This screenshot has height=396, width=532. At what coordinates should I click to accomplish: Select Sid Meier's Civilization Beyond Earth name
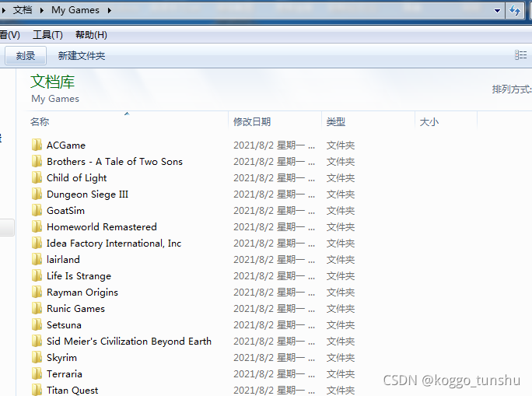(x=129, y=342)
